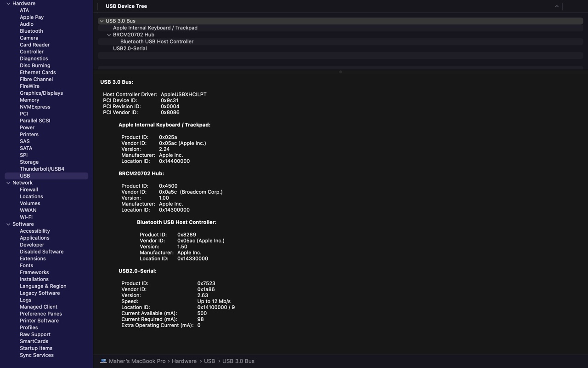Screen dimensions: 588x368
Task: Select Fonts in the sidebar
Action: (x=26, y=265)
